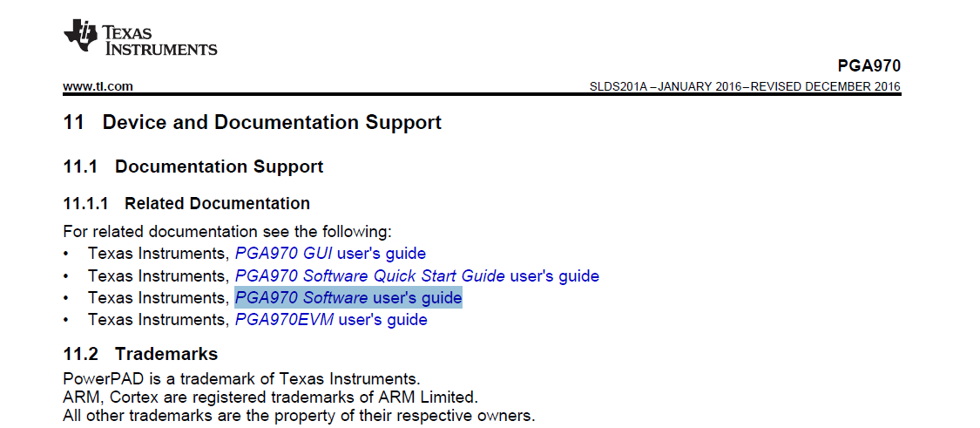Click the ARM, Cortex registered trademarks line
This screenshot has height=428, width=980.
[271, 397]
